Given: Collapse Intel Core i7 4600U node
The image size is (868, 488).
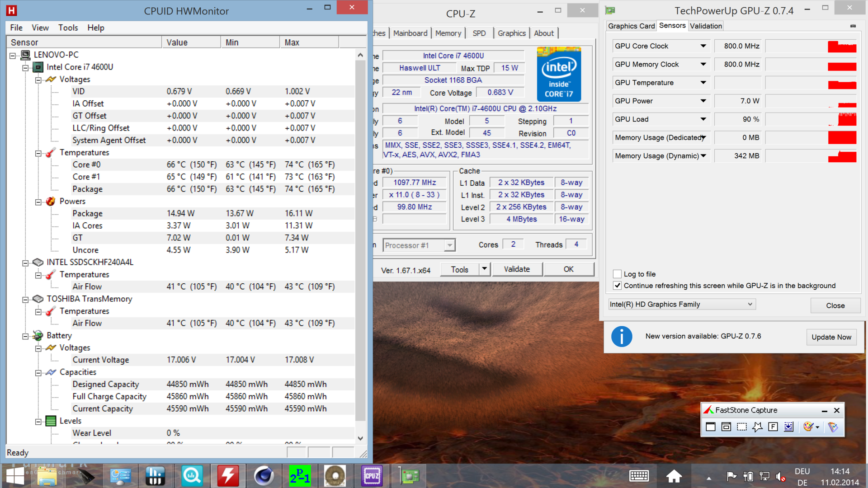Looking at the screenshot, I should click(x=26, y=68).
